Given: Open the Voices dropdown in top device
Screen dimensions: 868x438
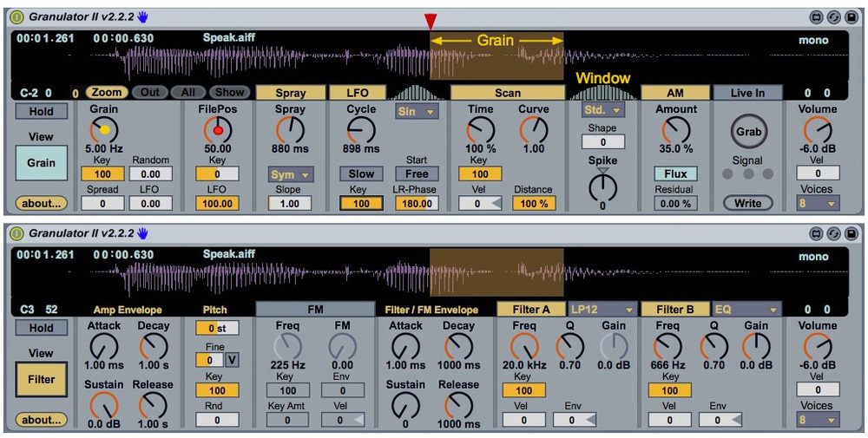Looking at the screenshot, I should coord(819,204).
